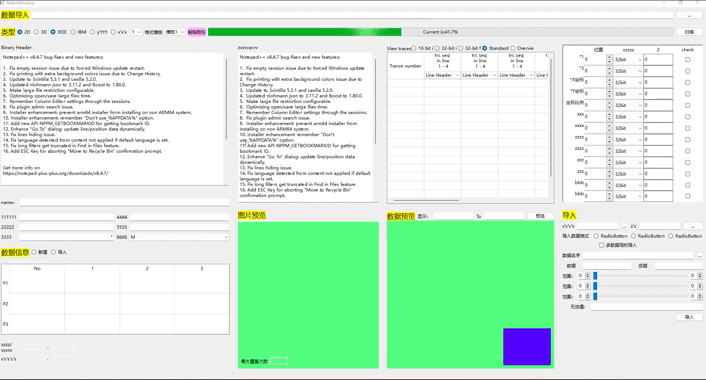Pick the 16 bit view traces option
This screenshot has height=380, width=706.
click(x=414, y=48)
